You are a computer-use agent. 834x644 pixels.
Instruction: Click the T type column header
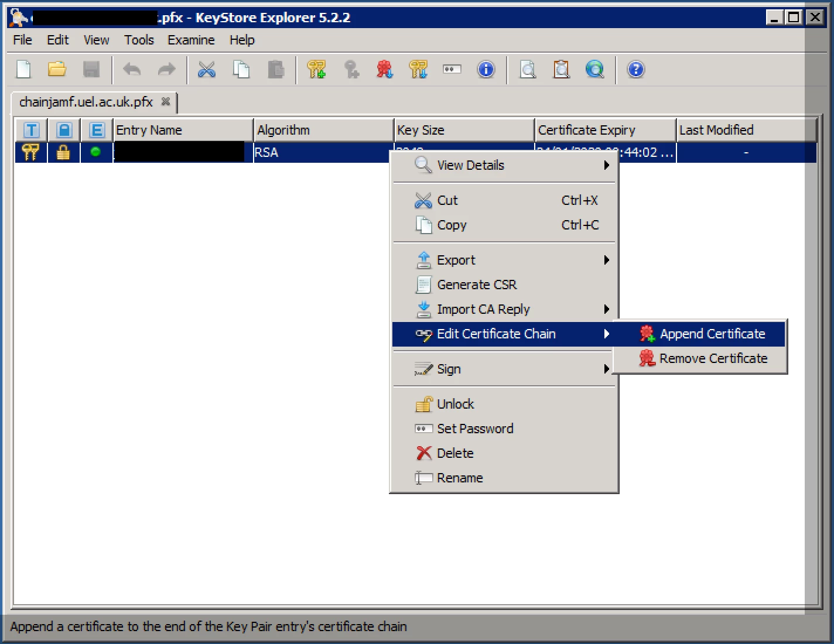point(31,130)
